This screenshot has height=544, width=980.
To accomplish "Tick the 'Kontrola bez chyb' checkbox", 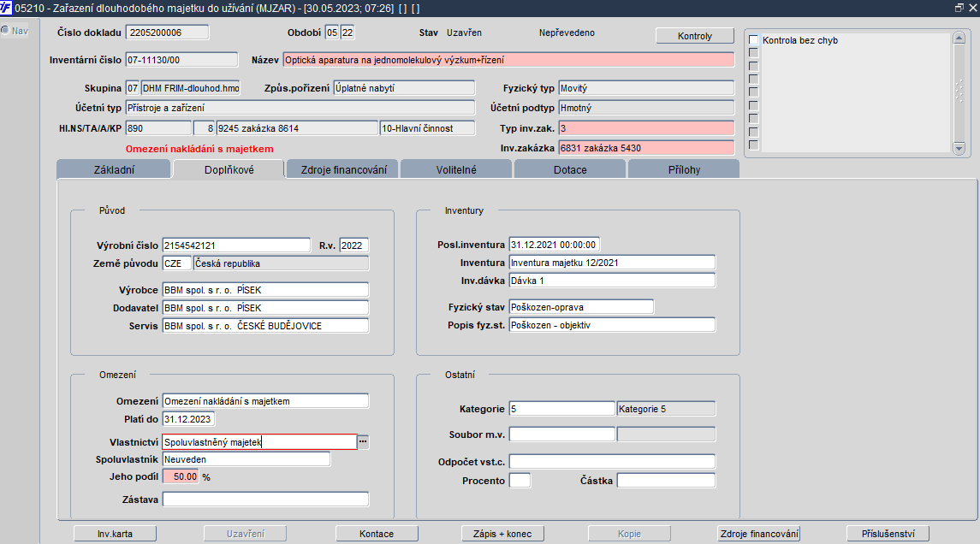I will click(753, 40).
